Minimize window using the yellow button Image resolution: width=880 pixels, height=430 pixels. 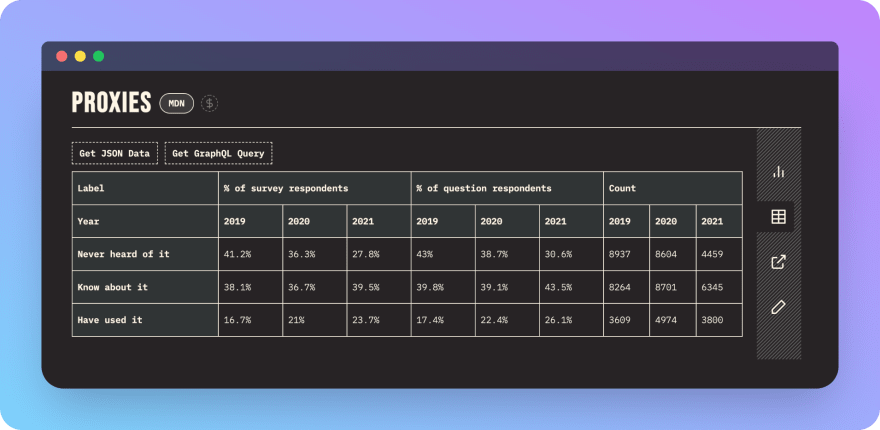(80, 56)
